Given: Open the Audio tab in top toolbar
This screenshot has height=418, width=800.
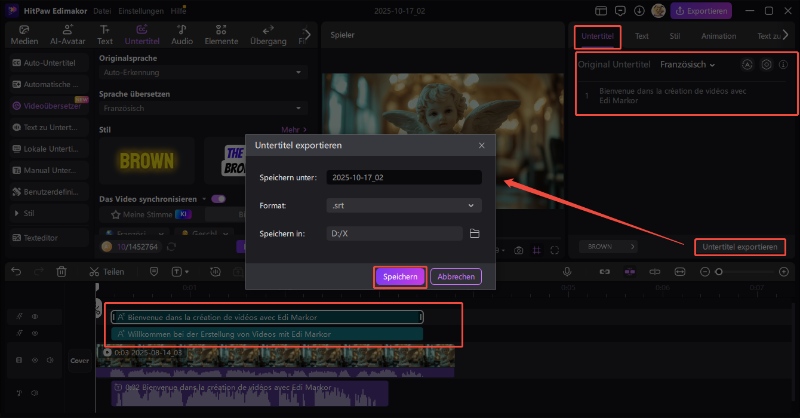Looking at the screenshot, I should (x=182, y=36).
